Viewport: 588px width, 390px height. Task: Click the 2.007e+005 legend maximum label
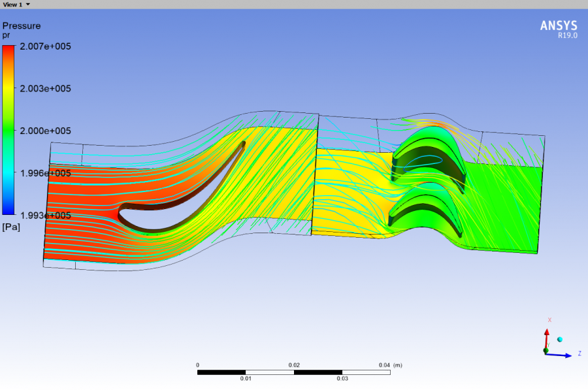[46, 46]
